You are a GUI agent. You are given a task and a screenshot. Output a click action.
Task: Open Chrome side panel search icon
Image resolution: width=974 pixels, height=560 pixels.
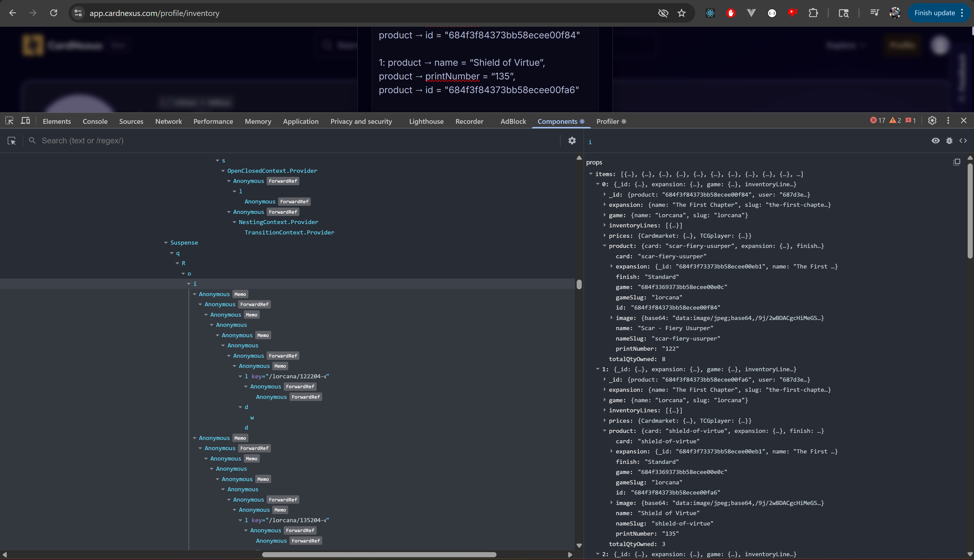[844, 13]
